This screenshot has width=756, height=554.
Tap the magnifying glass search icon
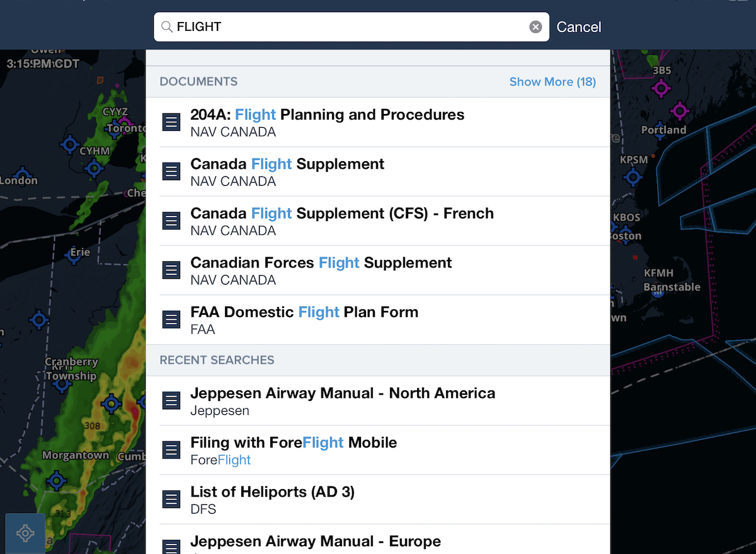pyautogui.click(x=167, y=27)
